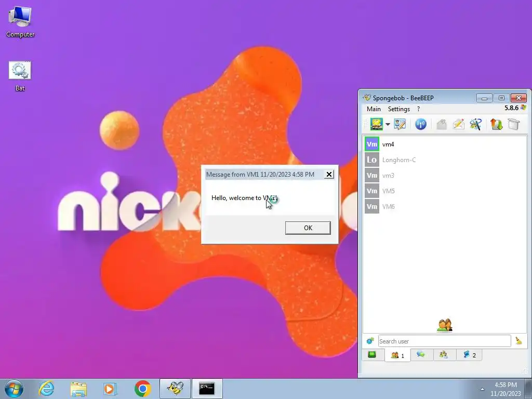Click OK in the VM1 message dialog

coord(308,228)
